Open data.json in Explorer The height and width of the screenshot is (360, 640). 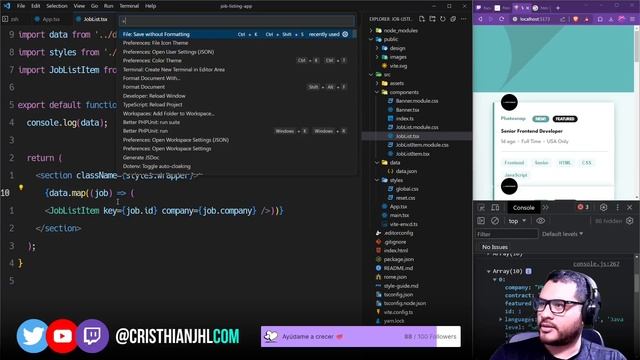tap(406, 171)
